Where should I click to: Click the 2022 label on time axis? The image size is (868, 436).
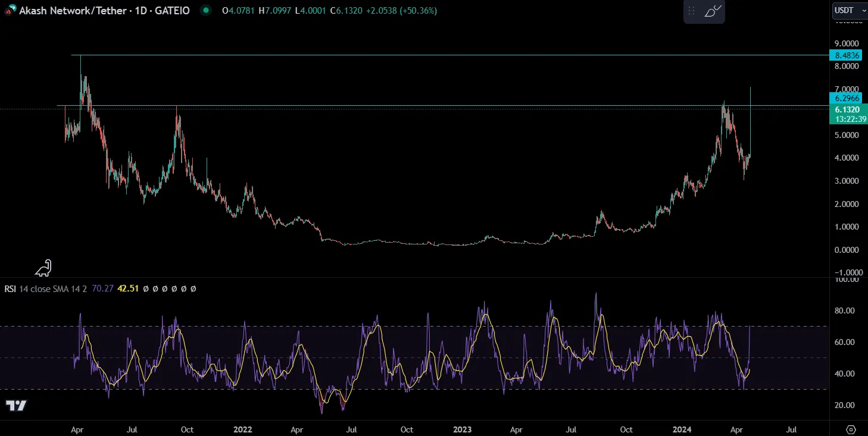(243, 429)
